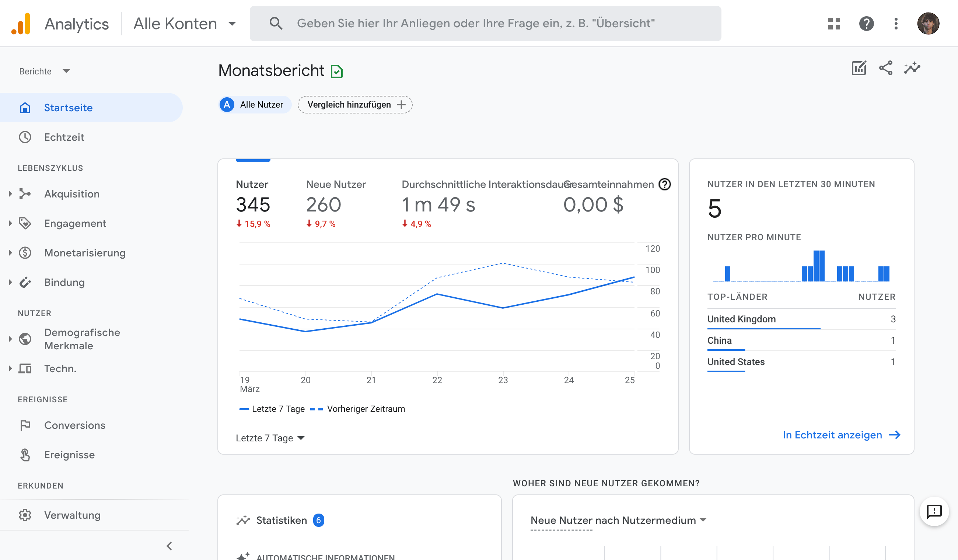Expand the Monetarisierung section
Image resolution: width=958 pixels, height=560 pixels.
click(x=84, y=253)
